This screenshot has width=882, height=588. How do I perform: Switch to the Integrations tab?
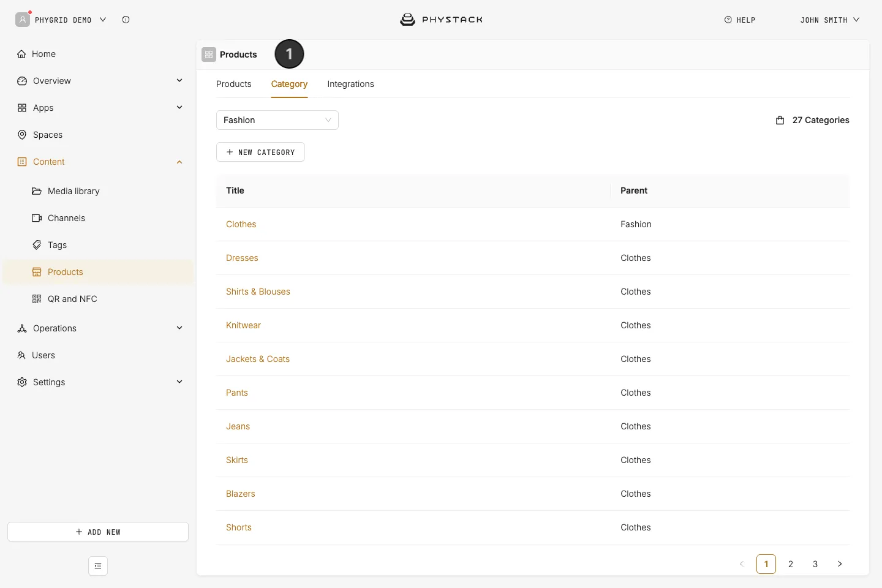[350, 84]
